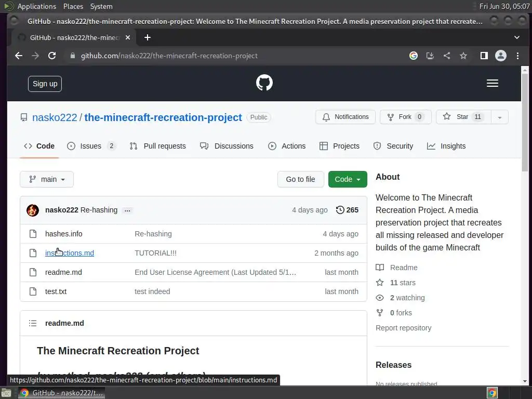
Task: Open the Applications menu
Action: [x=37, y=6]
